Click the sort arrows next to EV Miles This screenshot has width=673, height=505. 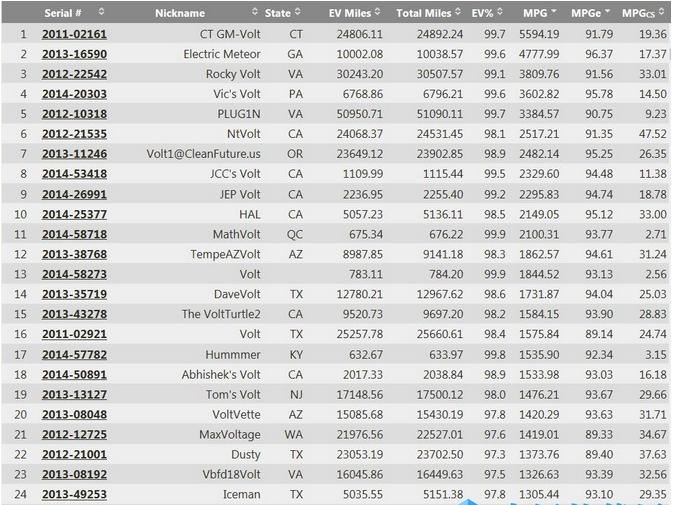tap(378, 13)
